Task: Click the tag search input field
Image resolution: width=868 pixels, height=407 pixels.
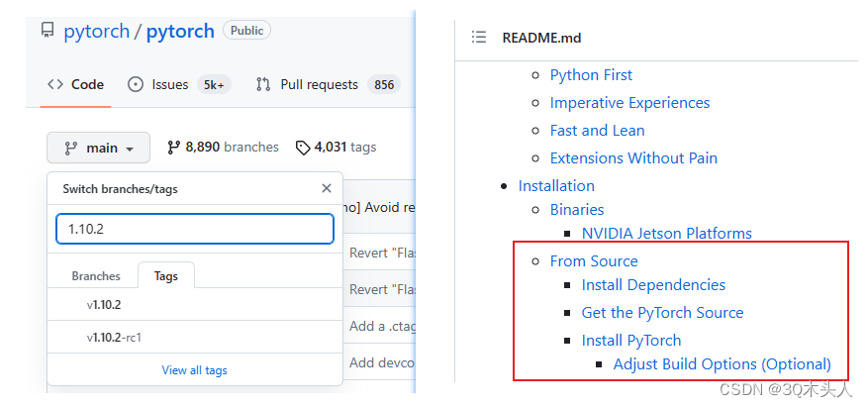Action: (x=194, y=229)
